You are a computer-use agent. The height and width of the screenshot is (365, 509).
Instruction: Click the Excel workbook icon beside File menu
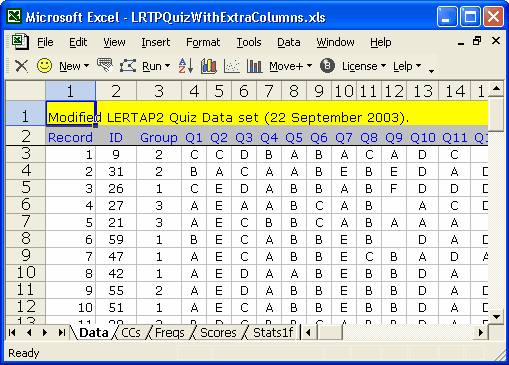pyautogui.click(x=20, y=42)
